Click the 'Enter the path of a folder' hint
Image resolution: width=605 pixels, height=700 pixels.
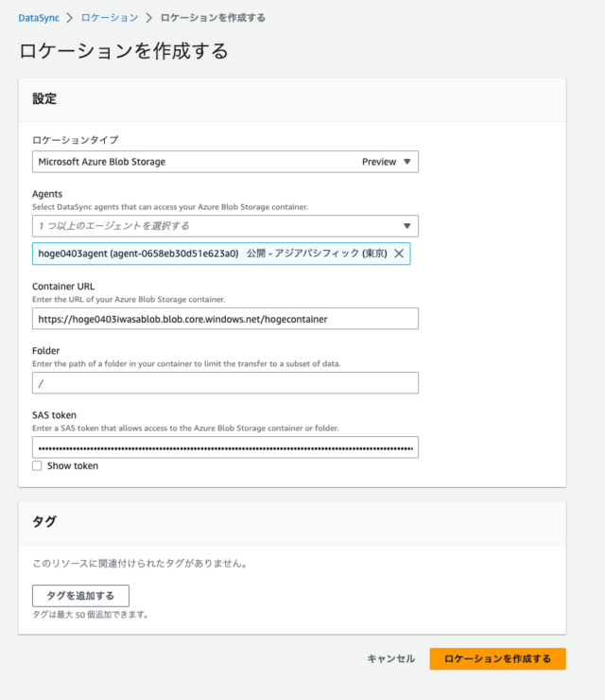(x=186, y=364)
